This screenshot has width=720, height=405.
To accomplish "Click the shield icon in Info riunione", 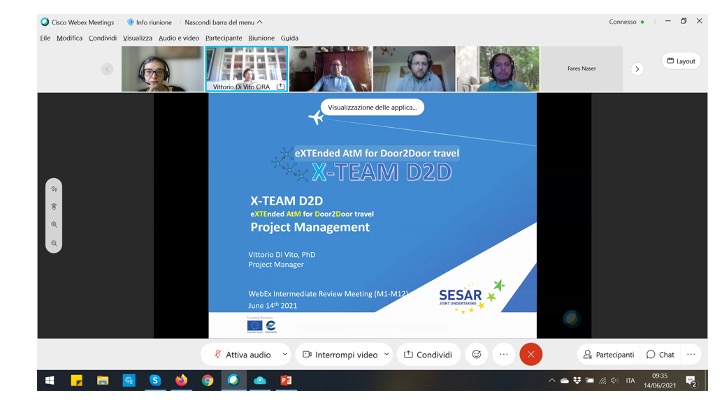I will [x=130, y=22].
